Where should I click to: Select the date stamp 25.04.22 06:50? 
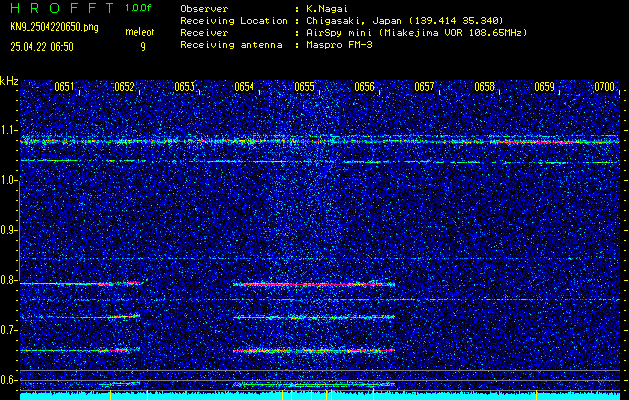[42, 47]
